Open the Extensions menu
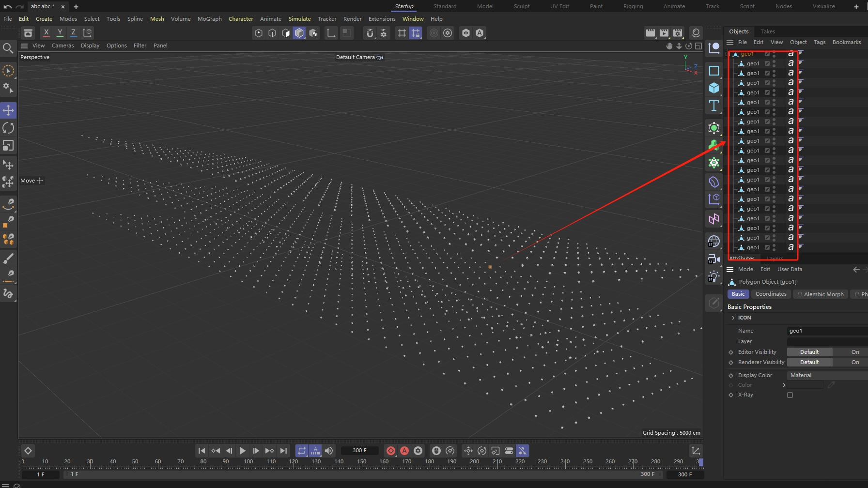868x488 pixels. coord(382,19)
